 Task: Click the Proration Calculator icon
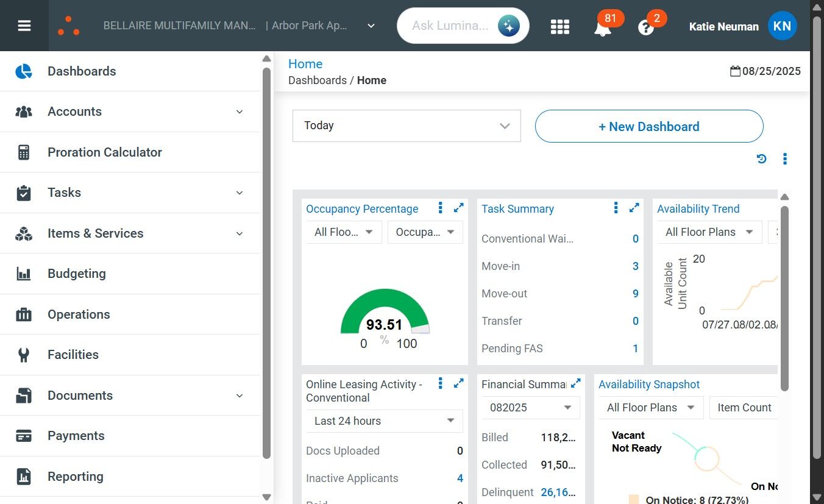(24, 152)
